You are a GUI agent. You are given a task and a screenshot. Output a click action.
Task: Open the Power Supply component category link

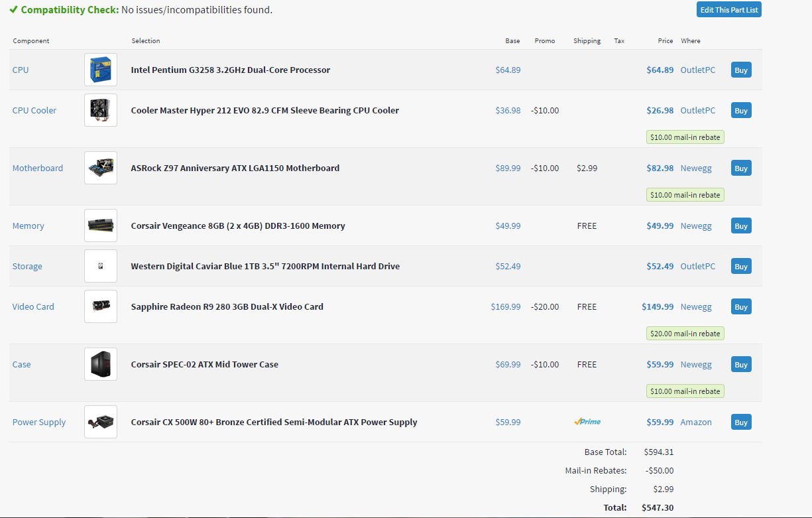[x=39, y=422]
